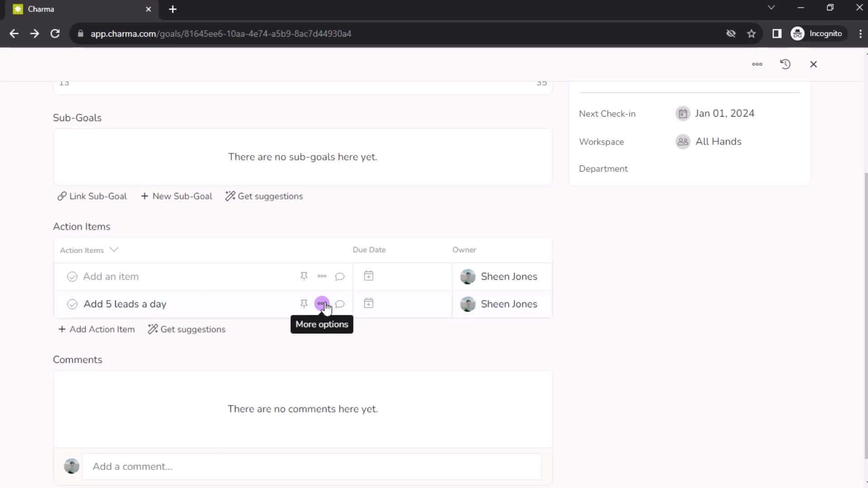Click the Add a comment input field
868x488 pixels.
tap(313, 466)
